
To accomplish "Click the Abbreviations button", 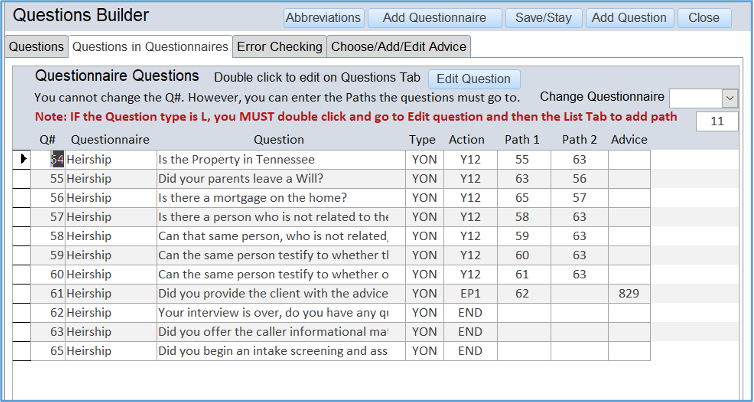I will point(323,17).
